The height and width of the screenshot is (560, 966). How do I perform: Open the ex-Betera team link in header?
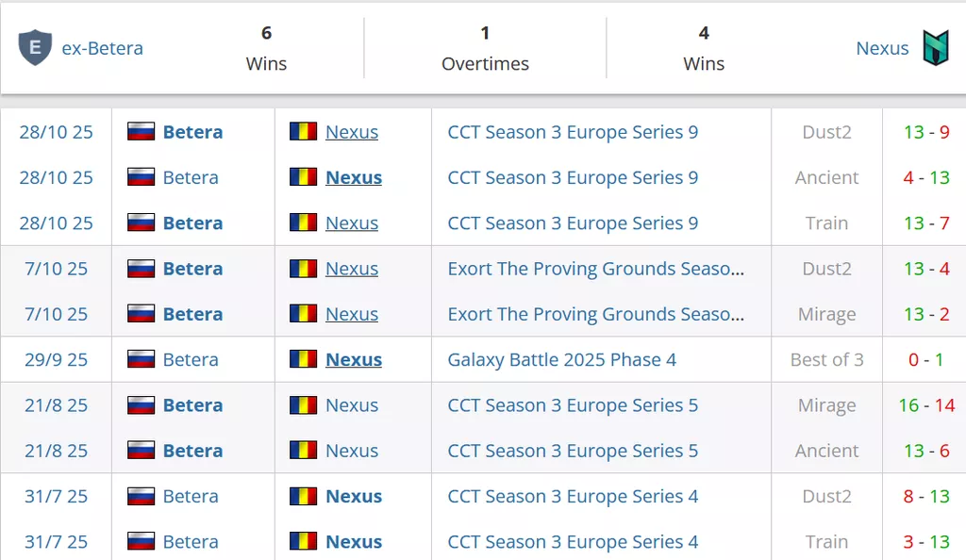click(103, 48)
